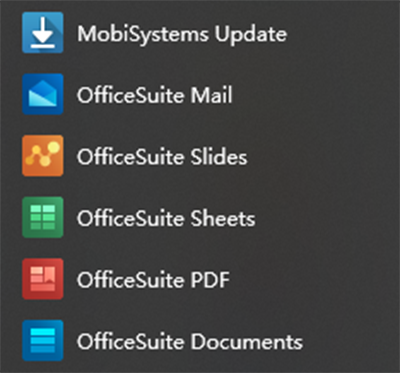The width and height of the screenshot is (400, 373).
Task: Choose the "OfficeSuite Sheets" text label
Action: pos(166,218)
